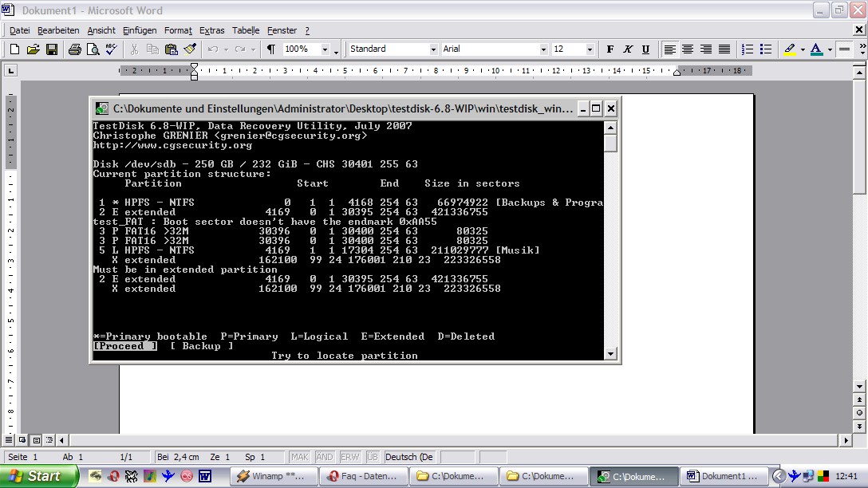
Task: Open the Bearbeiten menu
Action: click(58, 30)
